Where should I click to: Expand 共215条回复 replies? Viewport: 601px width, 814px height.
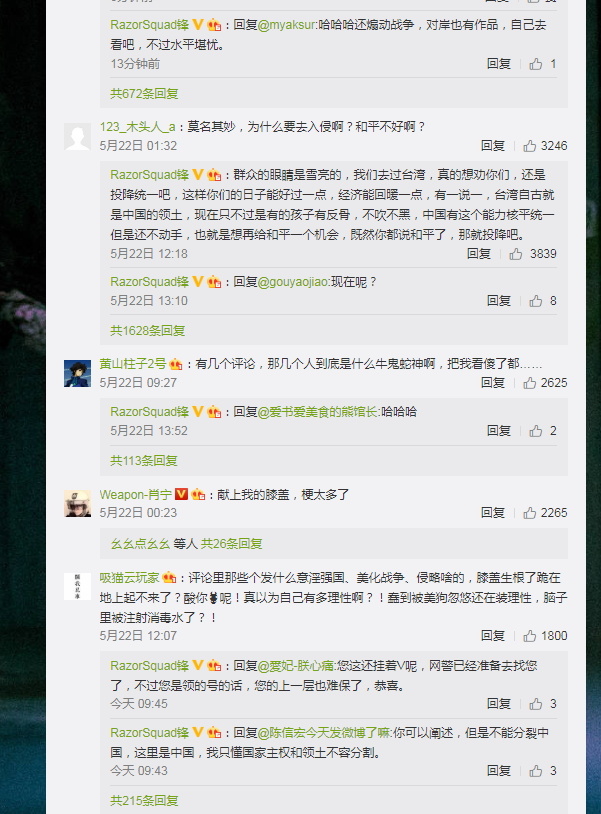tap(144, 801)
